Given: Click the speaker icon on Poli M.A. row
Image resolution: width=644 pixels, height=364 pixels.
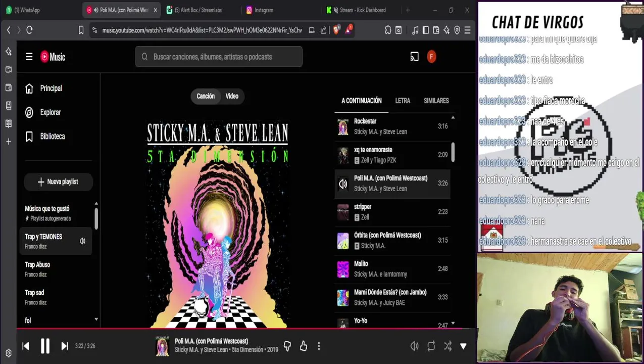Looking at the screenshot, I should (343, 184).
